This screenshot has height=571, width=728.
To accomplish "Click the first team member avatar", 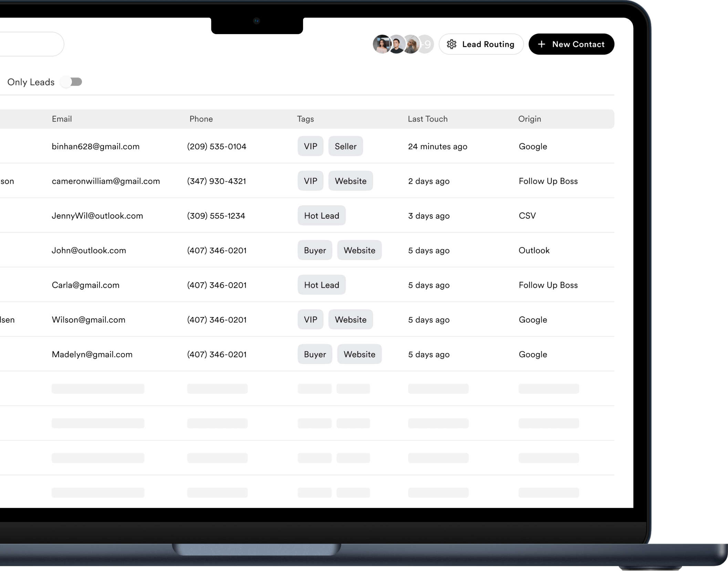I will tap(381, 44).
